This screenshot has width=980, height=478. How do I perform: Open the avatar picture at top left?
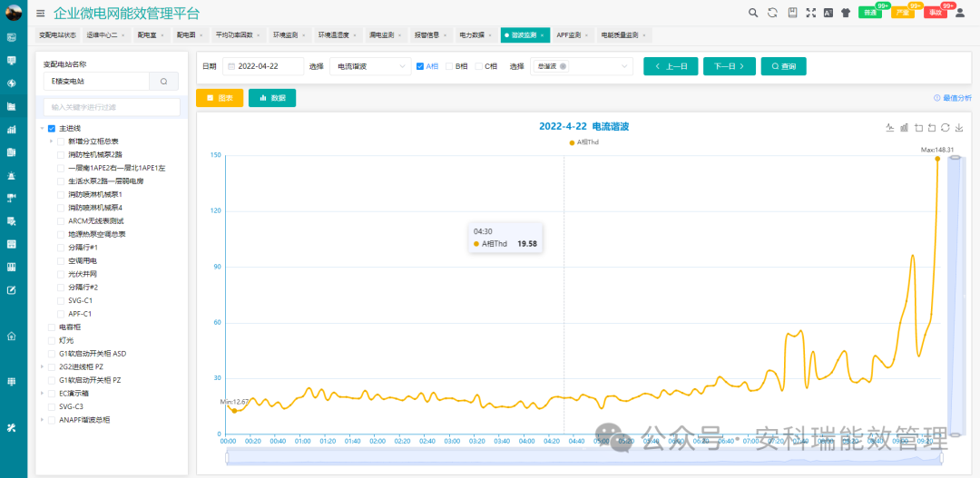[x=14, y=12]
